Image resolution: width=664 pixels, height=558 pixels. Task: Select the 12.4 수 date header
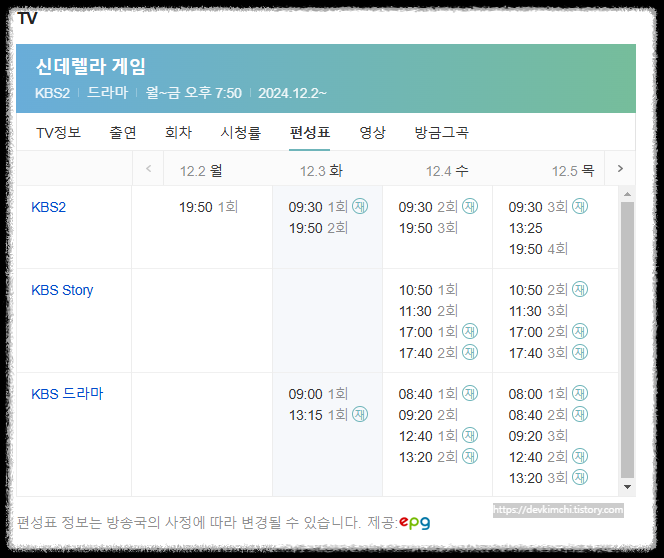pyautogui.click(x=447, y=171)
